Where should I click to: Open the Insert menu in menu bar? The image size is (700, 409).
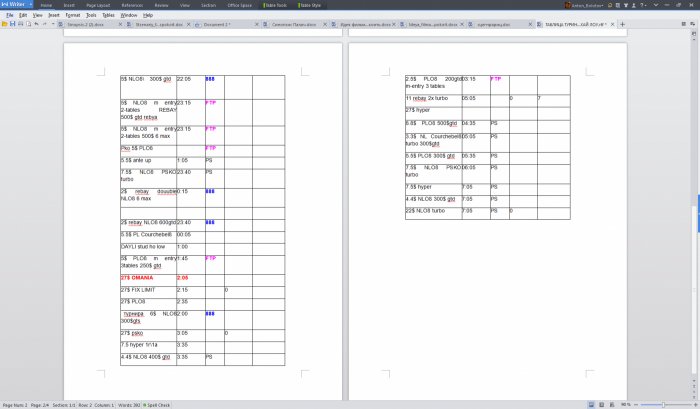tap(54, 15)
